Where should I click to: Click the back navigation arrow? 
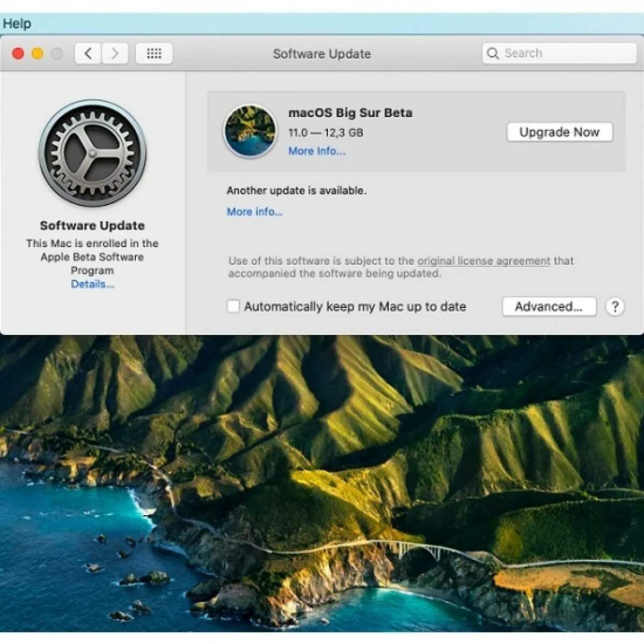[88, 54]
